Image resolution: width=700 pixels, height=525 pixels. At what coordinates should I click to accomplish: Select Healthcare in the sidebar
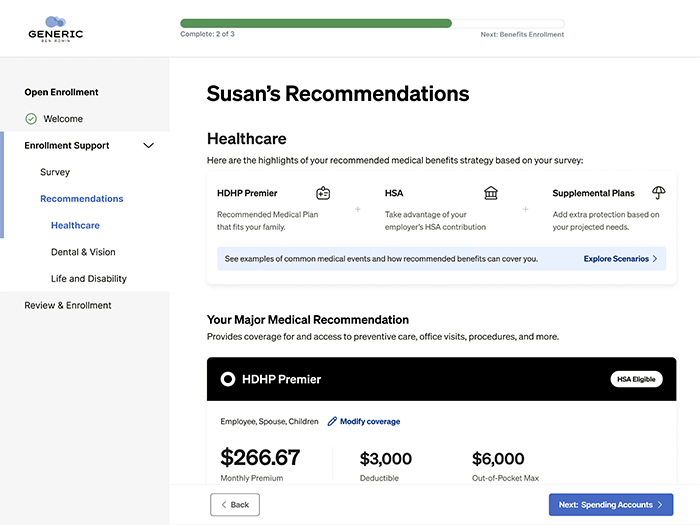click(75, 226)
